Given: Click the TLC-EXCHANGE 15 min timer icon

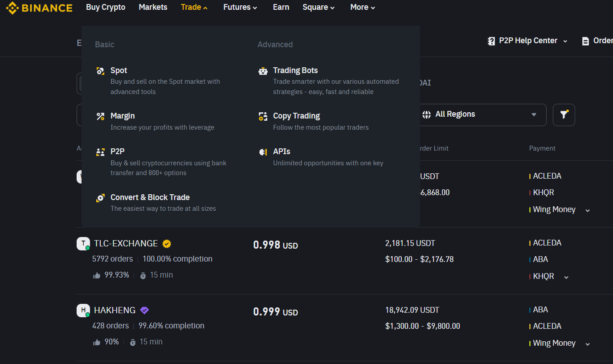Looking at the screenshot, I should coord(143,276).
